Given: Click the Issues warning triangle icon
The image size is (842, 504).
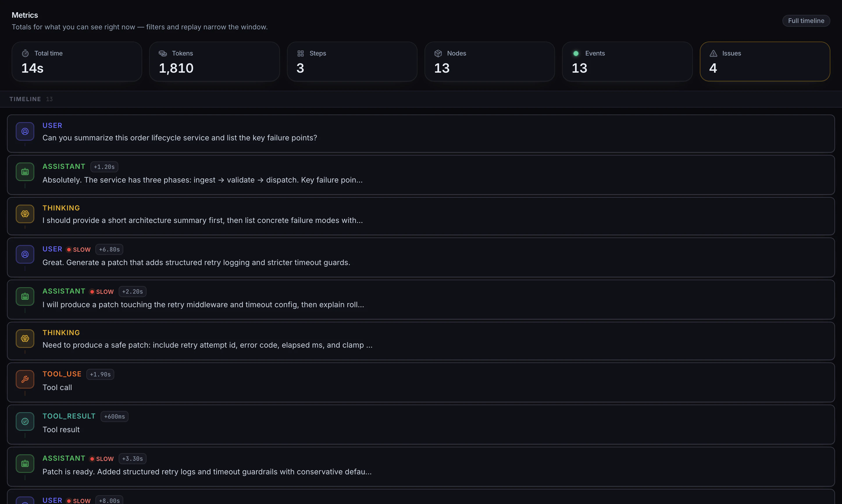Looking at the screenshot, I should pyautogui.click(x=713, y=53).
